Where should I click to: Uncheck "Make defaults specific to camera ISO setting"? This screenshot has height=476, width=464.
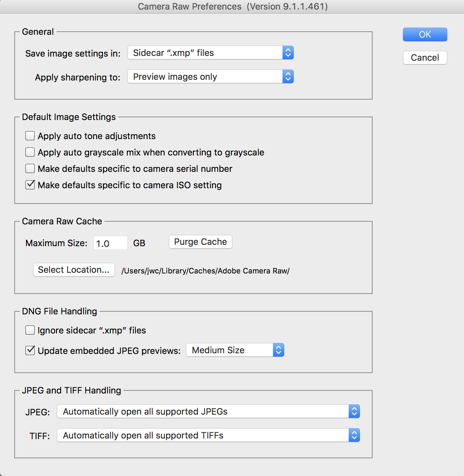[x=30, y=184]
